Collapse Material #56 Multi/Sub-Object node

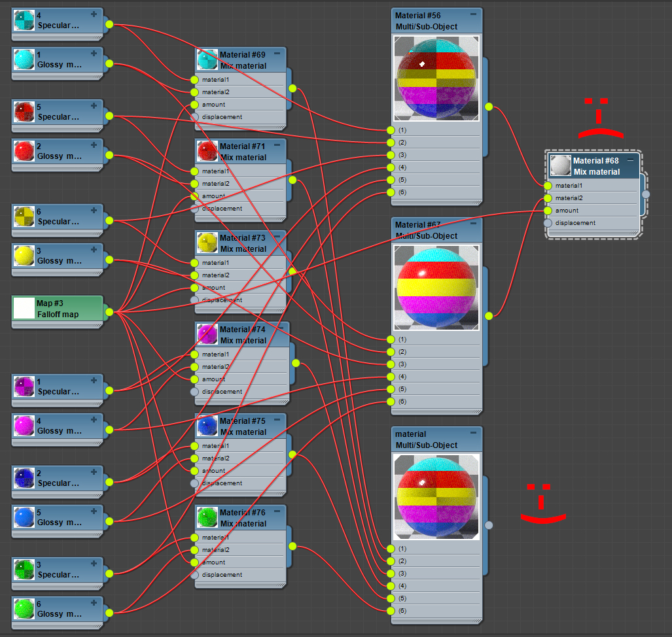[473, 14]
